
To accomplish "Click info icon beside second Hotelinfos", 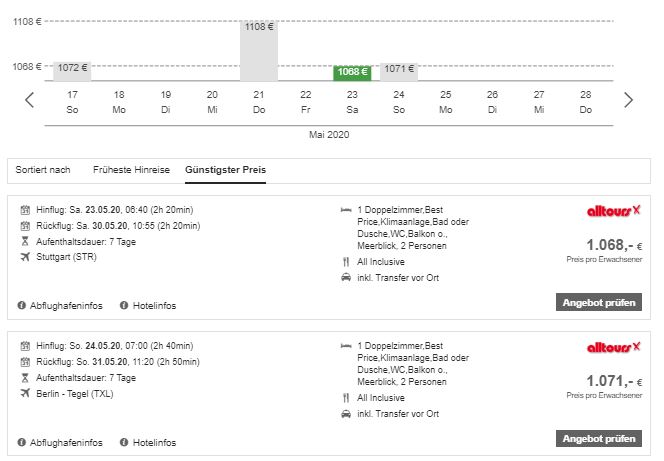I will [x=124, y=441].
